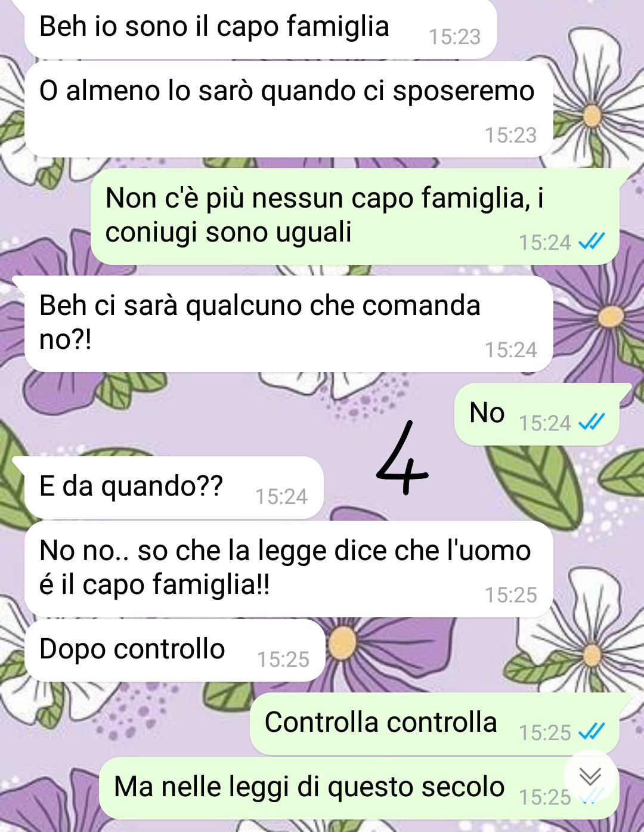Tap 15:25 timestamp on 'Dopo controllo'
Screen dimensions: 644x832
click(283, 659)
